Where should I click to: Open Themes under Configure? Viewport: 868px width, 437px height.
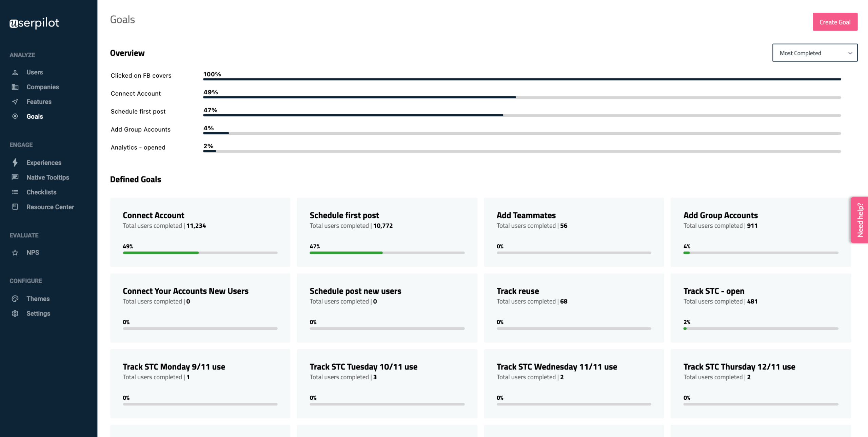(38, 299)
